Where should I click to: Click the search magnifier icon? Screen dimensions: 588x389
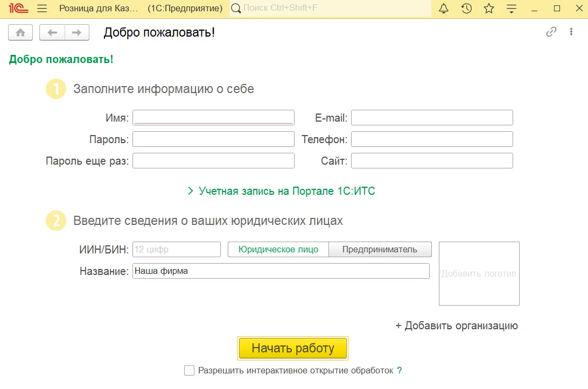click(x=236, y=8)
